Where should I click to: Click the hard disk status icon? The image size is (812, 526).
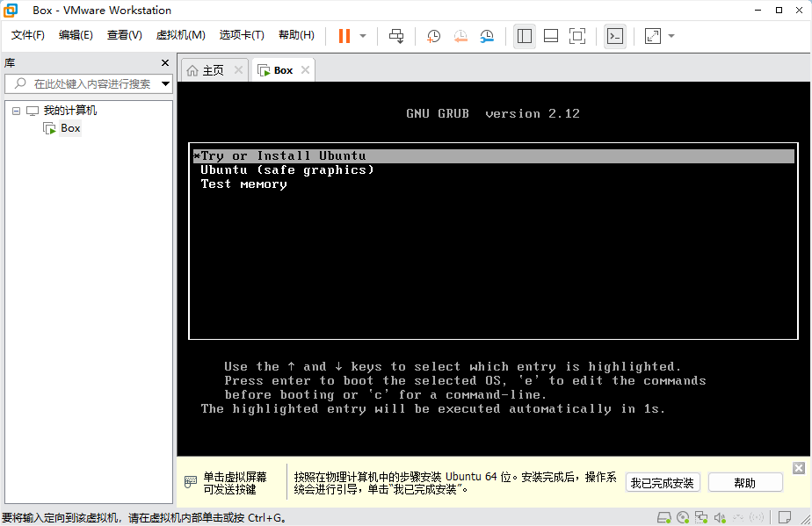[x=663, y=517]
